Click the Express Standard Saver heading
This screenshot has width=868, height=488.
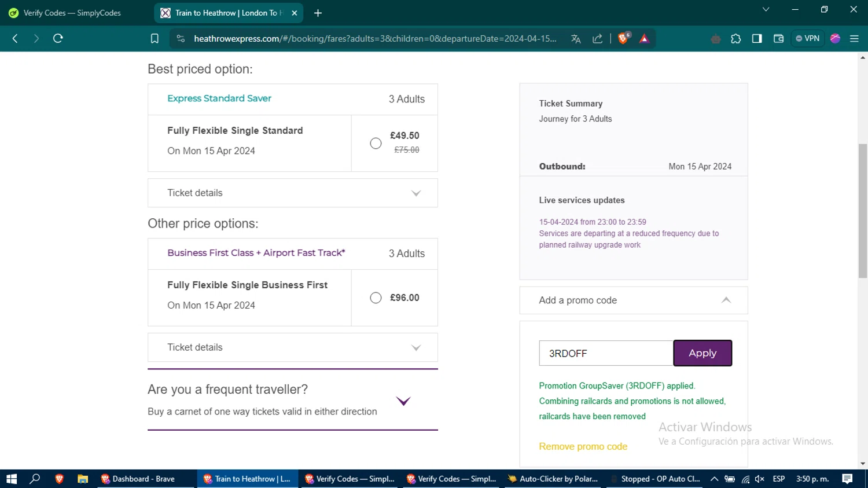pyautogui.click(x=219, y=98)
